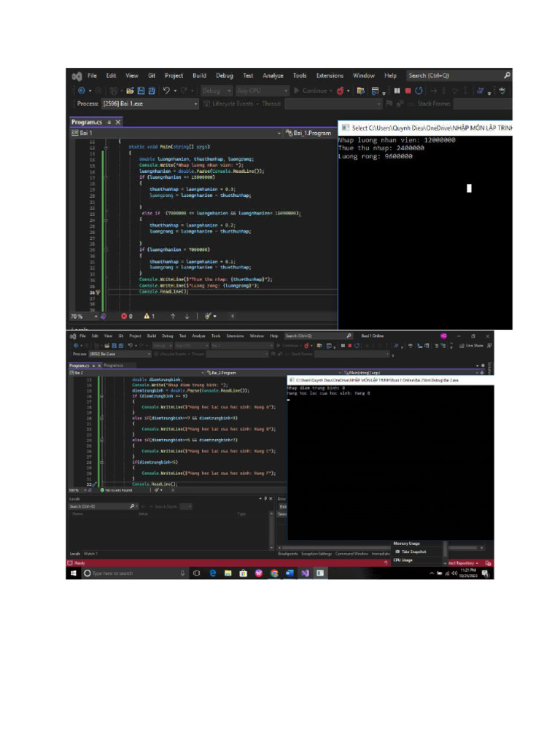The image size is (560, 747).
Task: Open the Bai_1.Program class navigation dropdown
Action: (309, 133)
